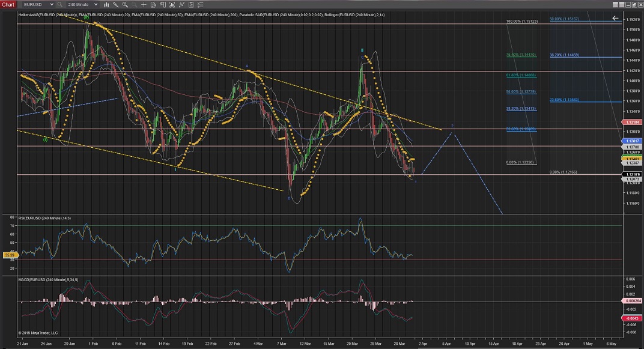This screenshot has width=644, height=349.
Task: Click the 0.000264 MACD value marker
Action: 633,300
